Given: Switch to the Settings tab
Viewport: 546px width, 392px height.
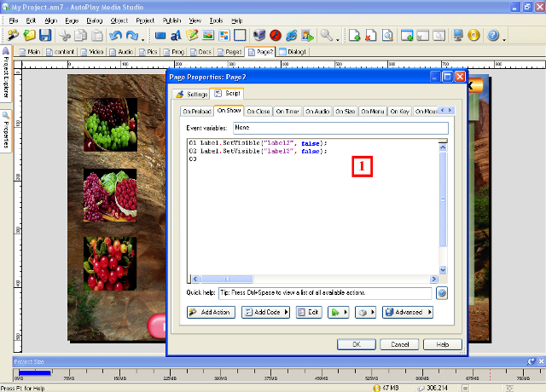Looking at the screenshot, I should (x=192, y=94).
